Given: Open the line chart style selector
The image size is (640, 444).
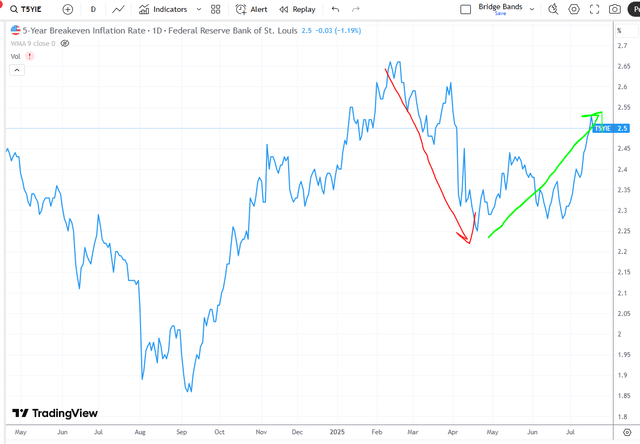Looking at the screenshot, I should [x=118, y=9].
